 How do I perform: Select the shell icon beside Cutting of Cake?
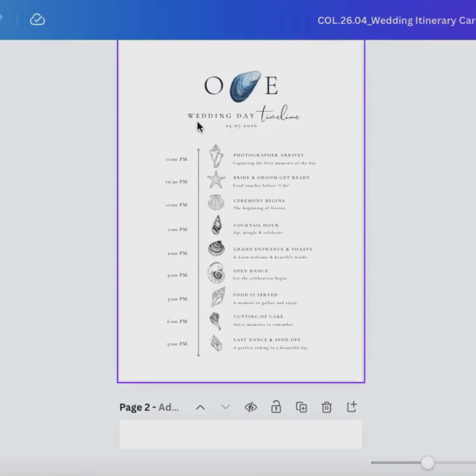point(215,321)
